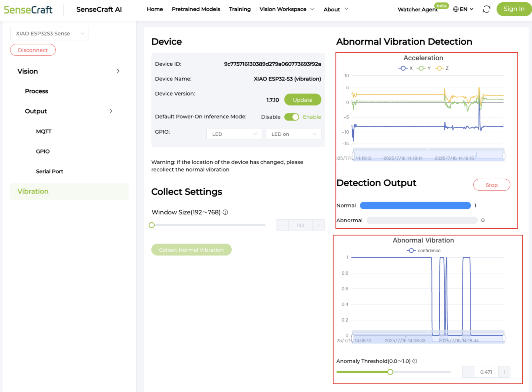Screen dimensions: 532x392
Task: Click the SenseCraft logo
Action: (28, 10)
